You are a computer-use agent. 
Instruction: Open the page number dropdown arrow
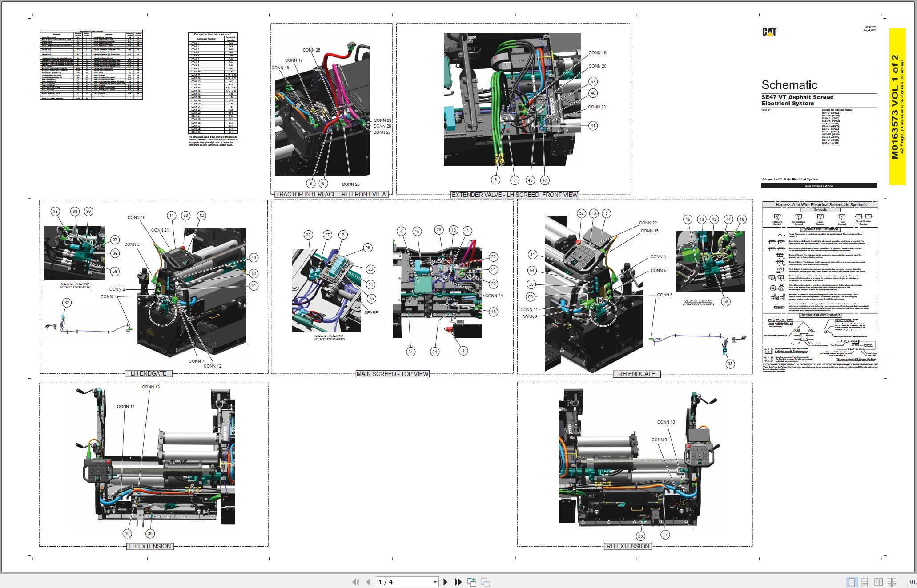point(435,582)
